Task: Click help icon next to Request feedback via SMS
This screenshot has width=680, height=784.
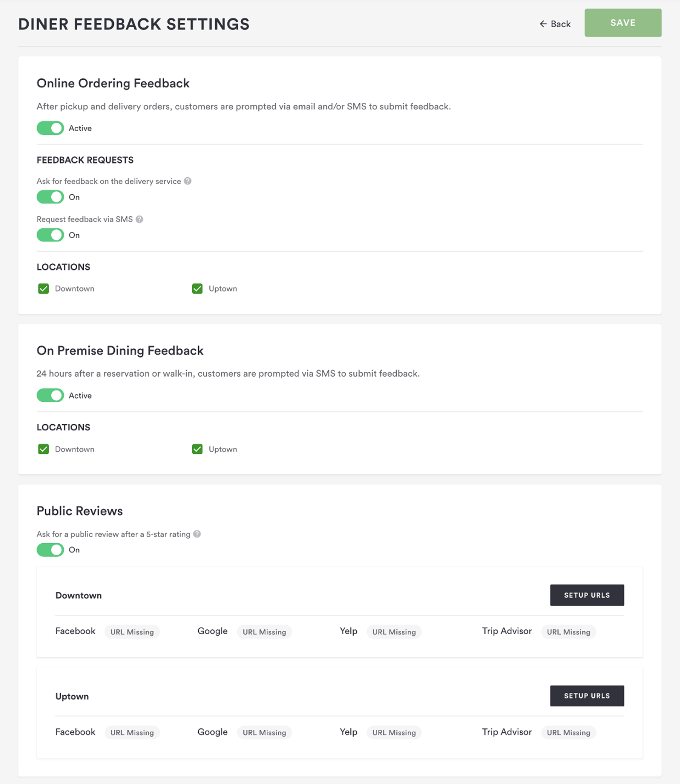Action: [139, 219]
